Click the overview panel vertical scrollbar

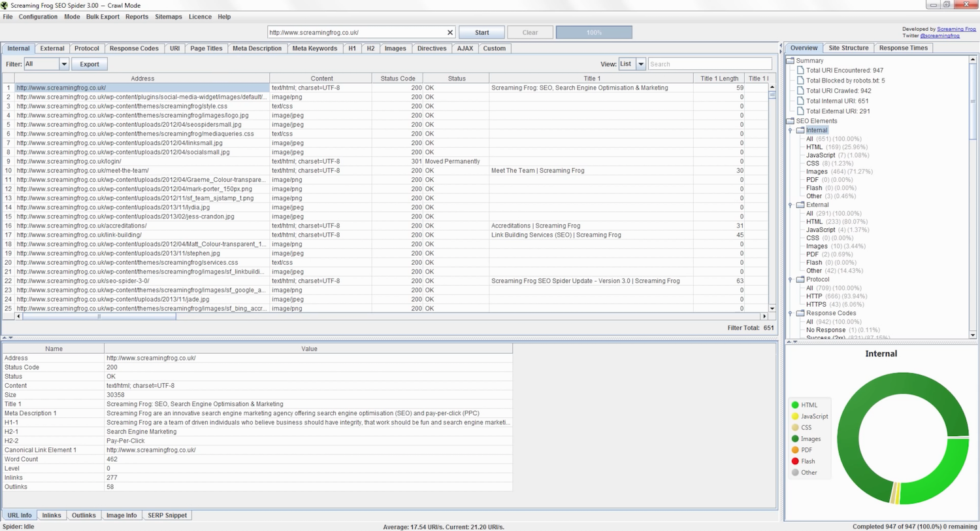coord(974,101)
